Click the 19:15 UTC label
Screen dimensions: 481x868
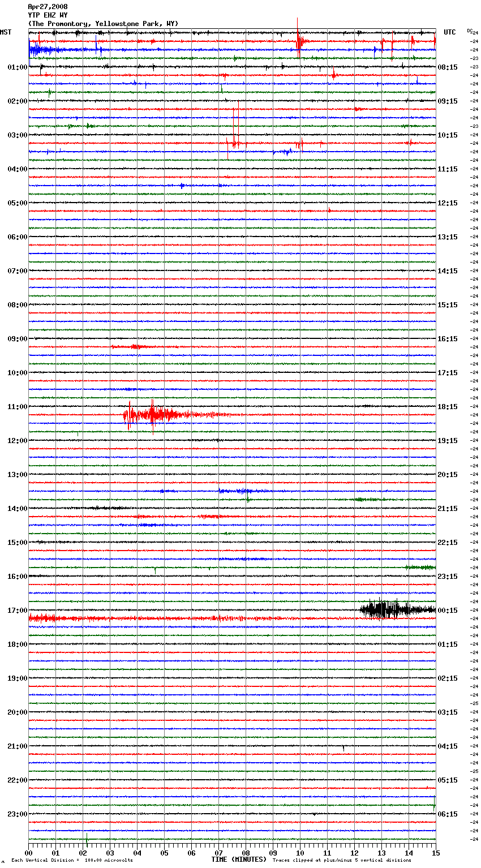(448, 441)
